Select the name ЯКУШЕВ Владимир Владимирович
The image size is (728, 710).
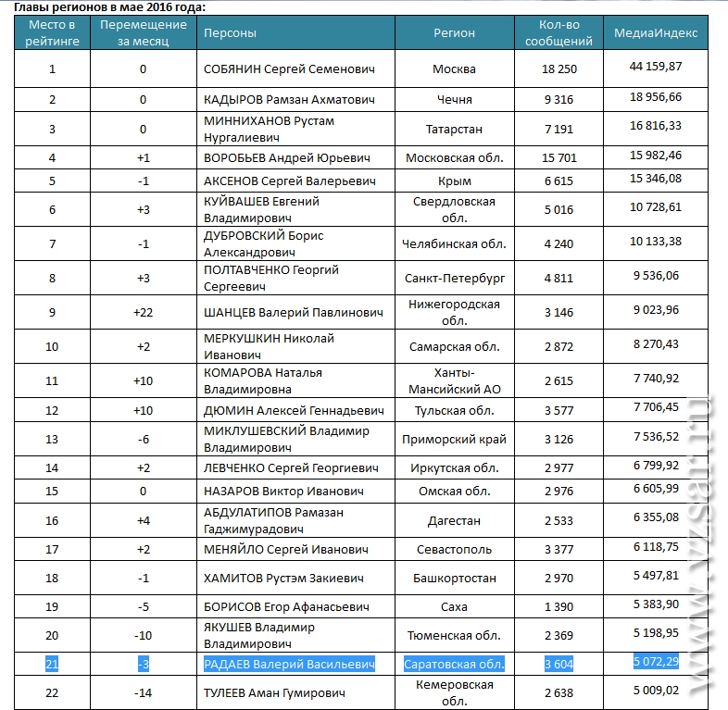[259, 636]
